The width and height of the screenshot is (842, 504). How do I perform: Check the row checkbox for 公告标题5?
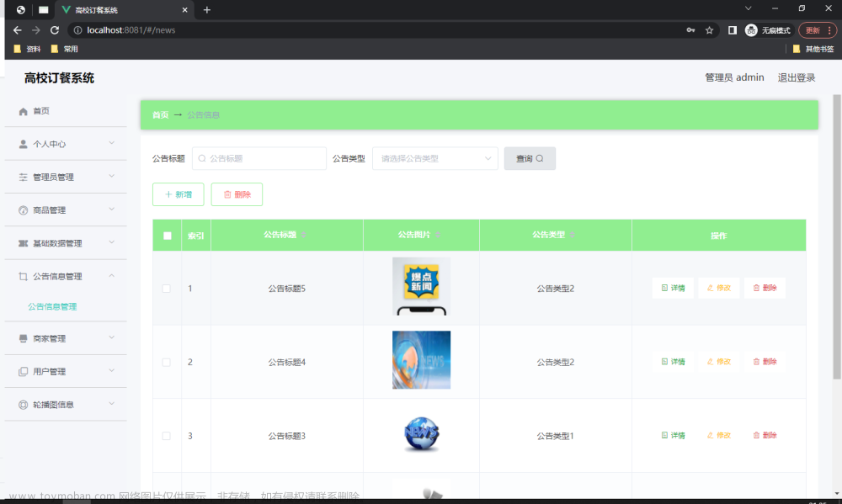click(x=167, y=289)
